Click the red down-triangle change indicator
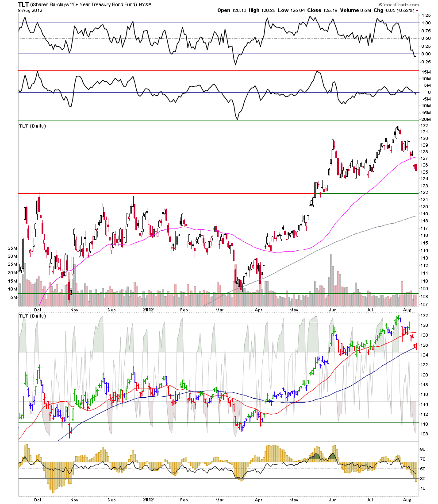Image resolution: width=438 pixels, height=504 pixels. click(x=417, y=11)
